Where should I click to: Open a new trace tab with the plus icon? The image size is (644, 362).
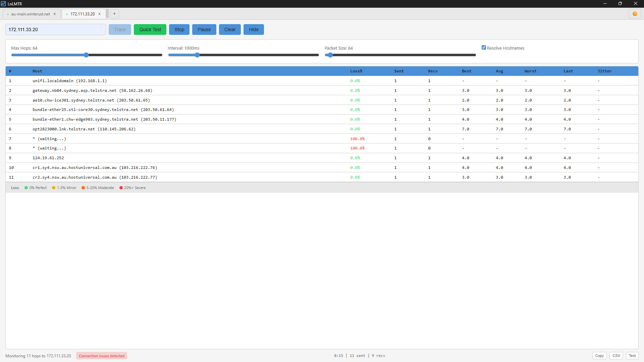point(114,14)
